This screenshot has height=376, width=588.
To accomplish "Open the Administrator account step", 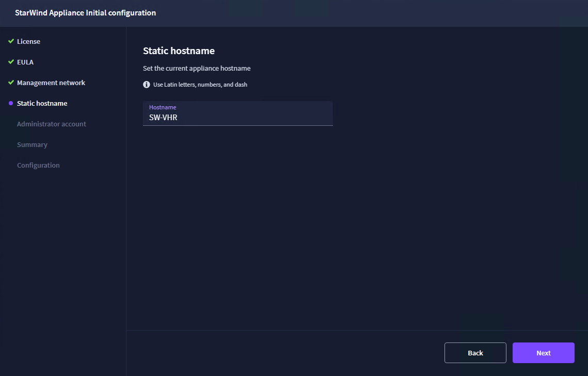I will tap(52, 124).
